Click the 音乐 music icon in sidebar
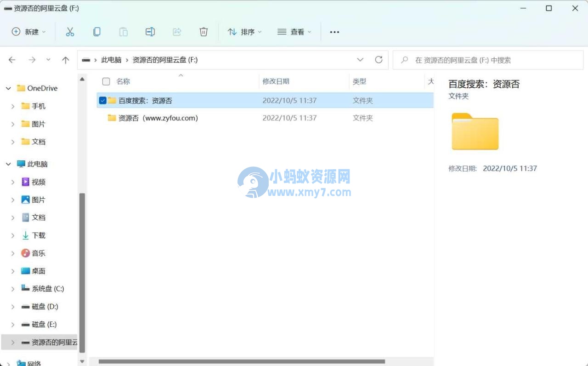 pos(25,253)
